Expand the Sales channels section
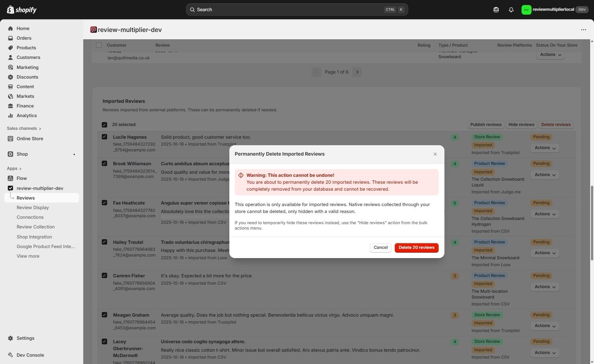Image resolution: width=594 pixels, height=364 pixels. coord(24,128)
